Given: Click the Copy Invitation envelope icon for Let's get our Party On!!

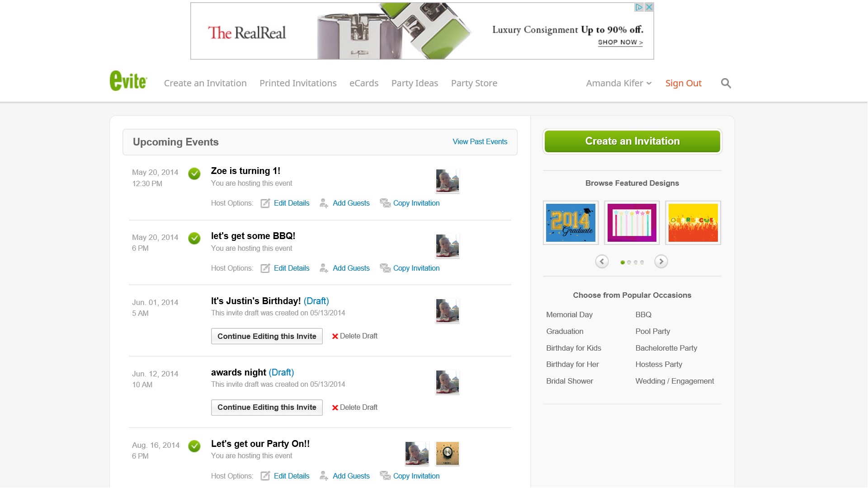Looking at the screenshot, I should (385, 476).
